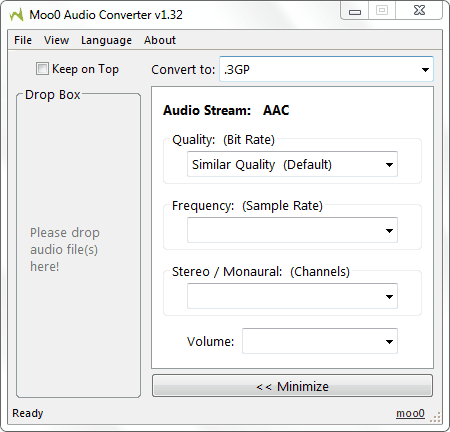The height and width of the screenshot is (432, 450).
Task: Click the Moo0 app icon in title bar
Action: [16, 15]
